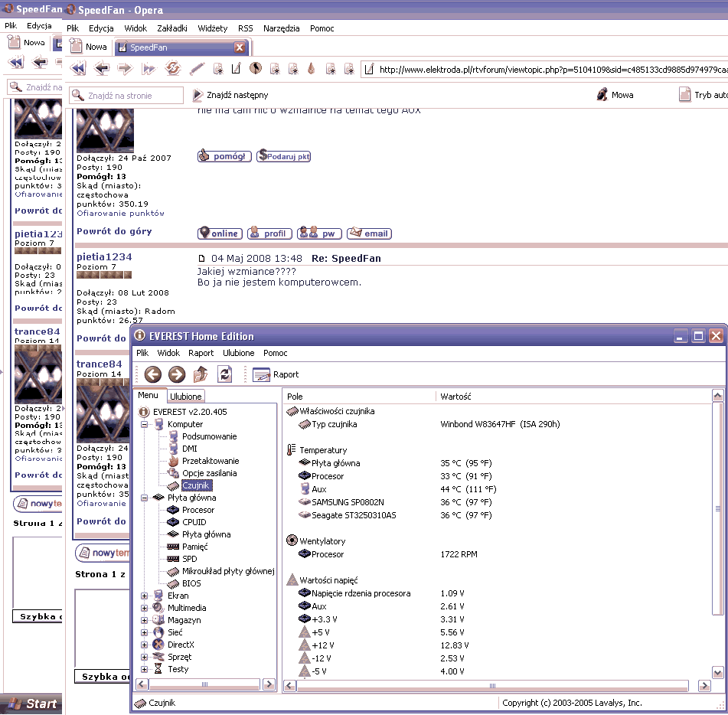Select Podsumowanie under Komputer
This screenshot has height=715, width=728.
[209, 436]
